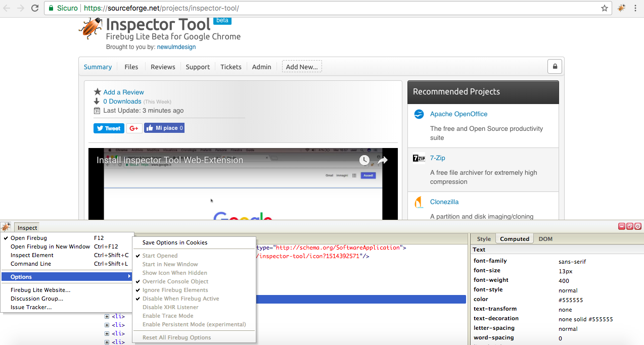
Task: Select the Reviews tab on the project page
Action: 163,67
